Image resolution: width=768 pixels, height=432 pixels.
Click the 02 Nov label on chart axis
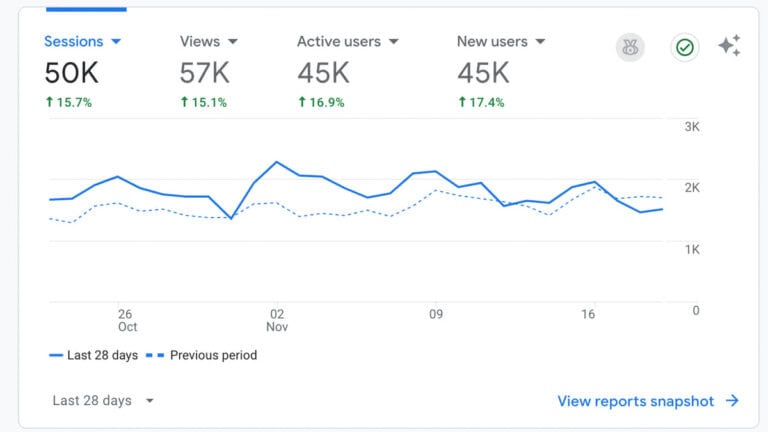(x=277, y=320)
